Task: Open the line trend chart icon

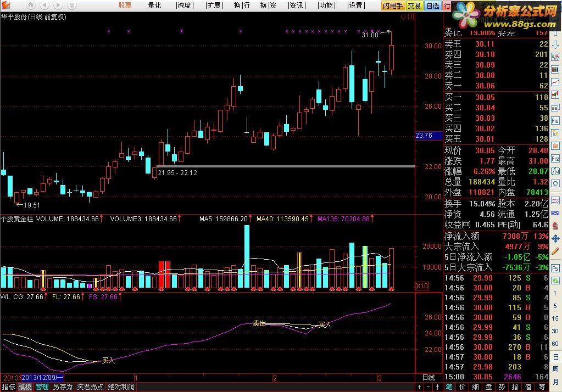Action: click(555, 82)
